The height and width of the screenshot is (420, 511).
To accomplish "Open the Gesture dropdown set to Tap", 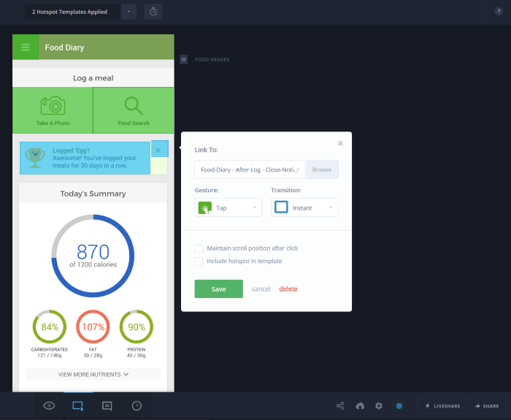I will [228, 208].
